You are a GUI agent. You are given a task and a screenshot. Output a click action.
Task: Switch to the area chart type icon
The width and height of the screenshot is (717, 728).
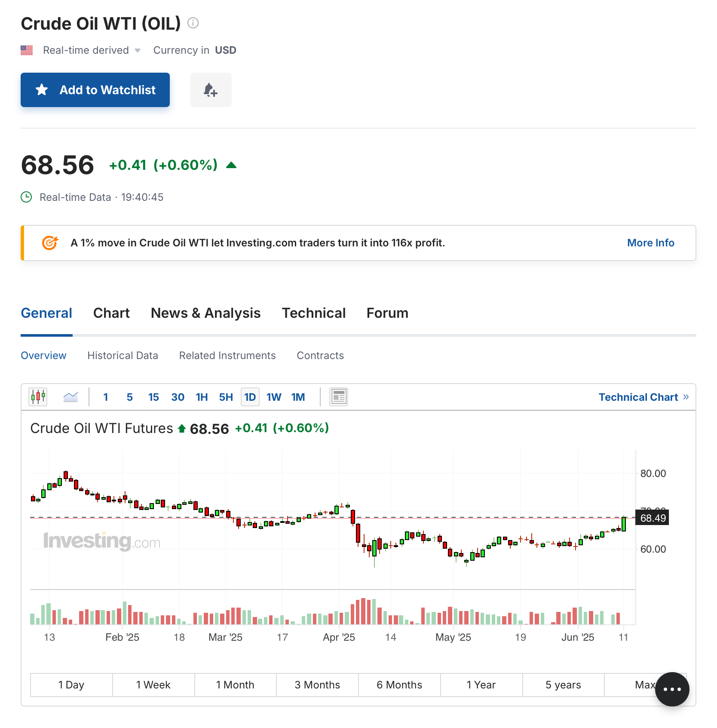[70, 396]
